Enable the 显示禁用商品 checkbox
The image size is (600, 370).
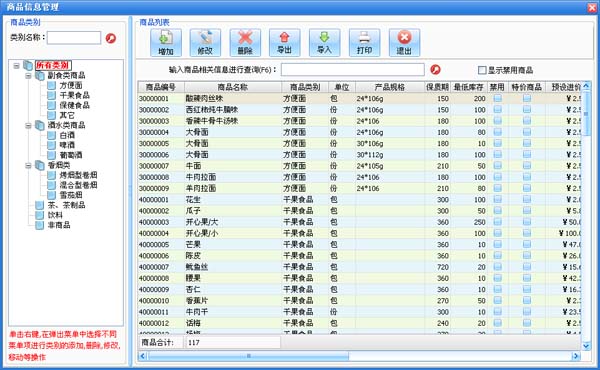(482, 70)
